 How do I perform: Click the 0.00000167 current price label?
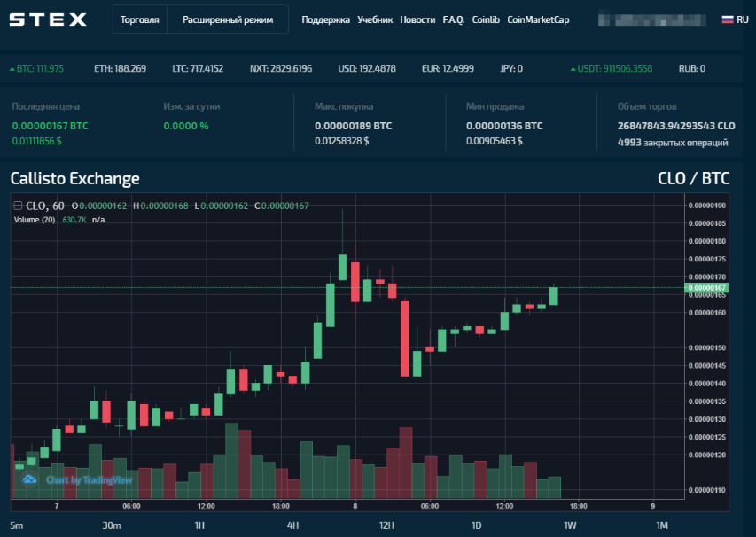click(706, 288)
